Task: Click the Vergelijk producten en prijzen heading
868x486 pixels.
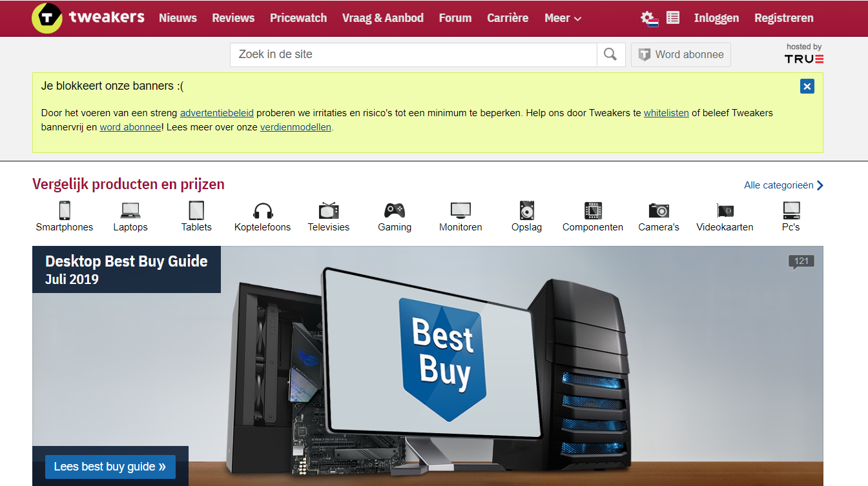Action: pyautogui.click(x=129, y=184)
